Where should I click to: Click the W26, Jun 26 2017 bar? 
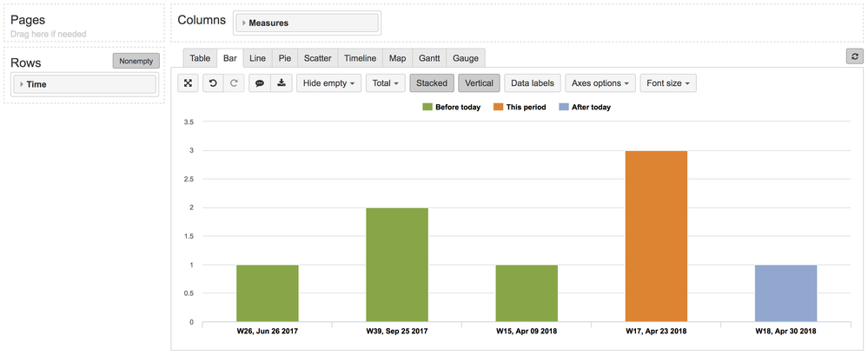[268, 293]
